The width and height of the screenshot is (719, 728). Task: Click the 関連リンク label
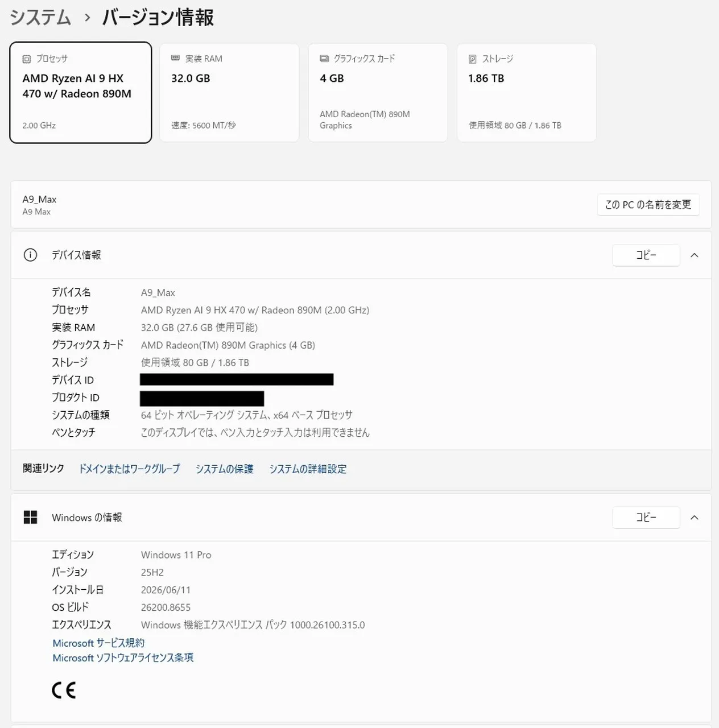tap(43, 468)
